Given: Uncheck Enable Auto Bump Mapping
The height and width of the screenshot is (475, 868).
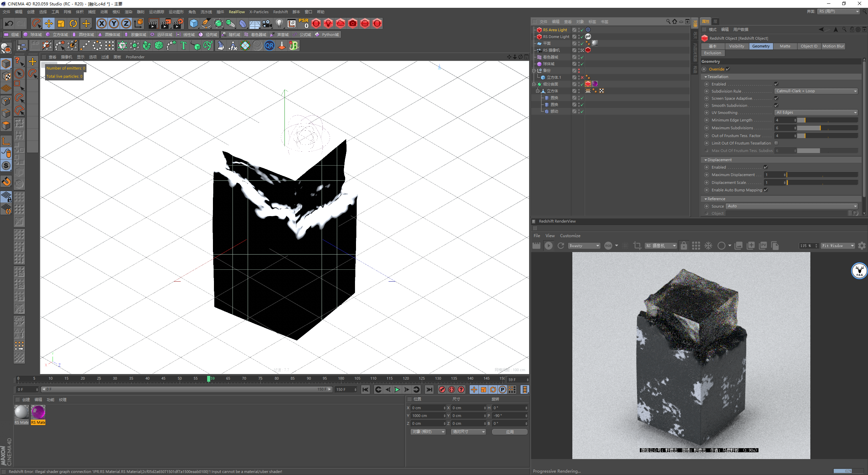Looking at the screenshot, I should pyautogui.click(x=766, y=190).
